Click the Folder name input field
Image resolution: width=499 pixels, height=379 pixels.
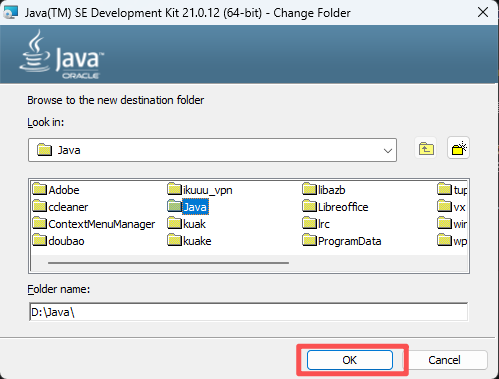click(249, 312)
